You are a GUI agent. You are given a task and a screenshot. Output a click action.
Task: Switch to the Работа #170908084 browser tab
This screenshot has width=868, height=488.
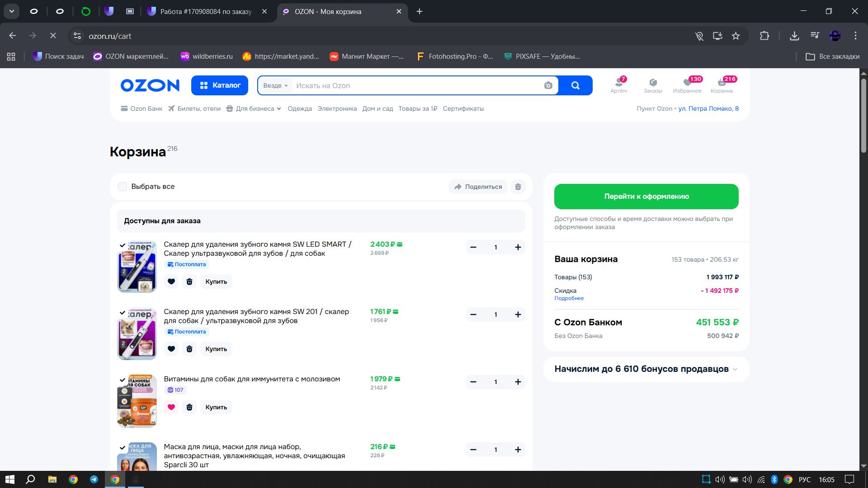pyautogui.click(x=206, y=12)
